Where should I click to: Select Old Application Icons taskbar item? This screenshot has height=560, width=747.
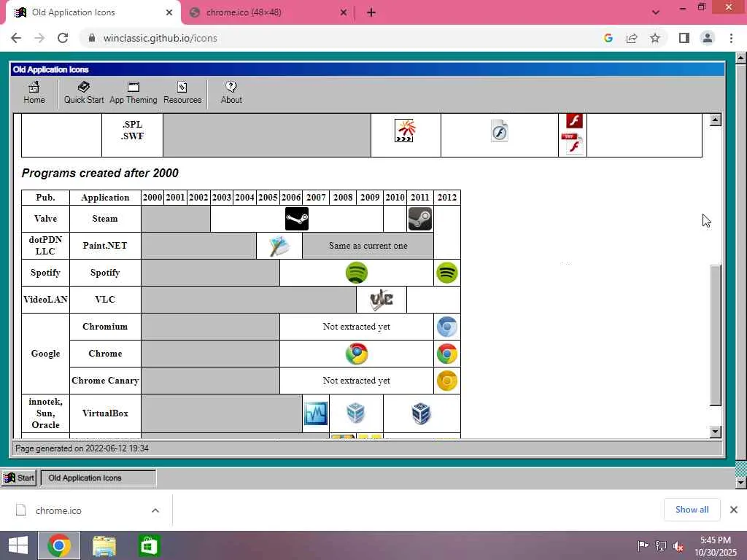pyautogui.click(x=98, y=478)
